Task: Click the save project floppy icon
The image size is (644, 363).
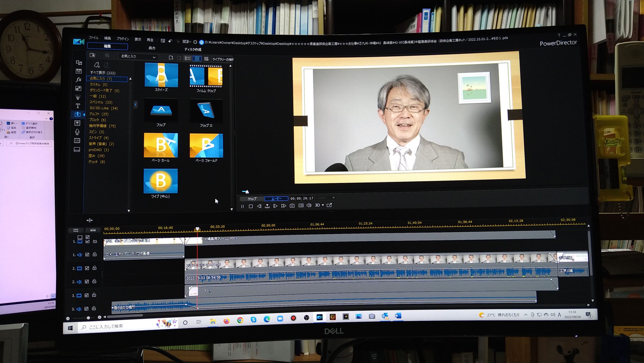Action: click(x=163, y=41)
